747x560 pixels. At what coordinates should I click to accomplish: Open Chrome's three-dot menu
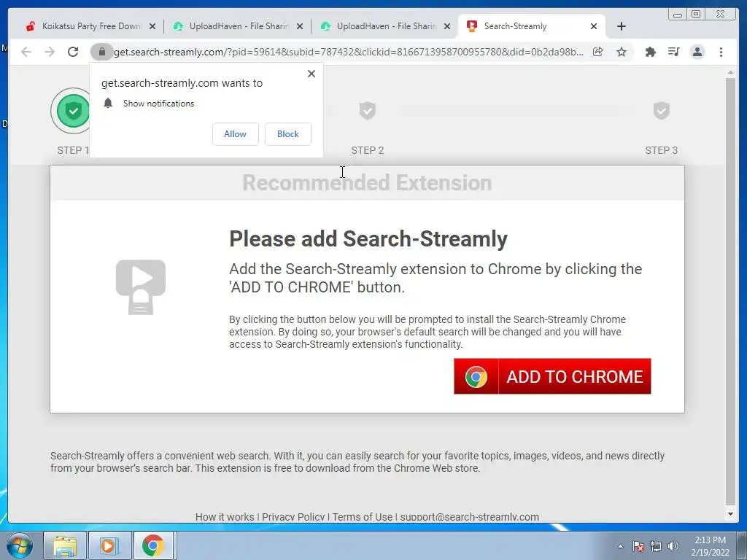point(721,52)
